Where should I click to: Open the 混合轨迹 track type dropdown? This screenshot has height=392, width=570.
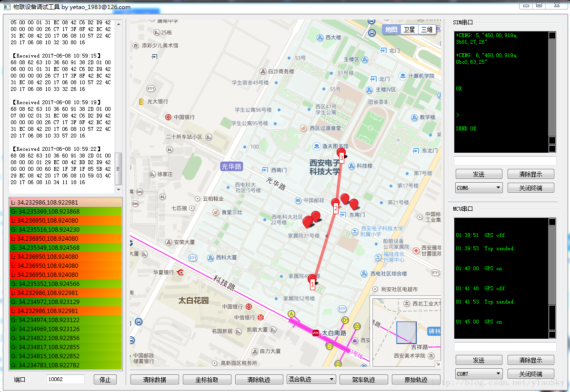[x=311, y=379]
